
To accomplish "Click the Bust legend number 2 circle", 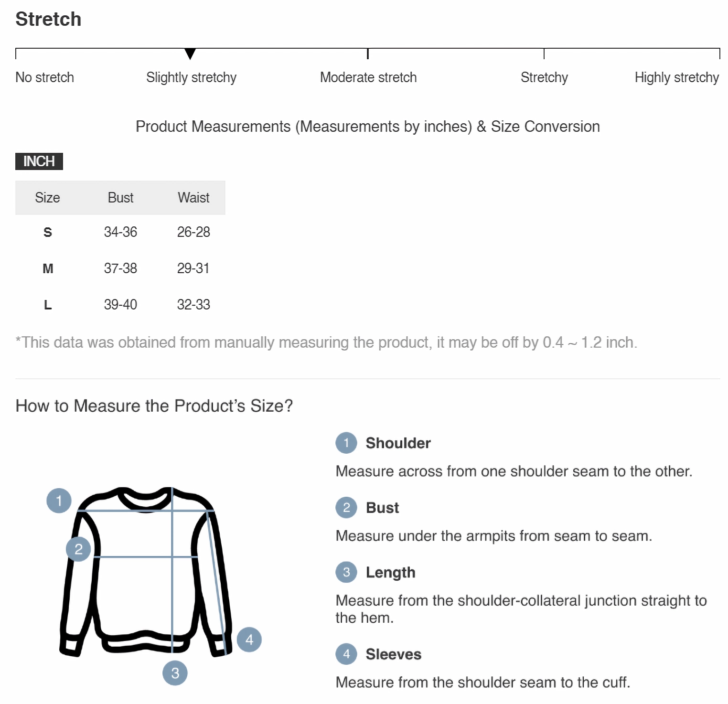I will pyautogui.click(x=346, y=507).
